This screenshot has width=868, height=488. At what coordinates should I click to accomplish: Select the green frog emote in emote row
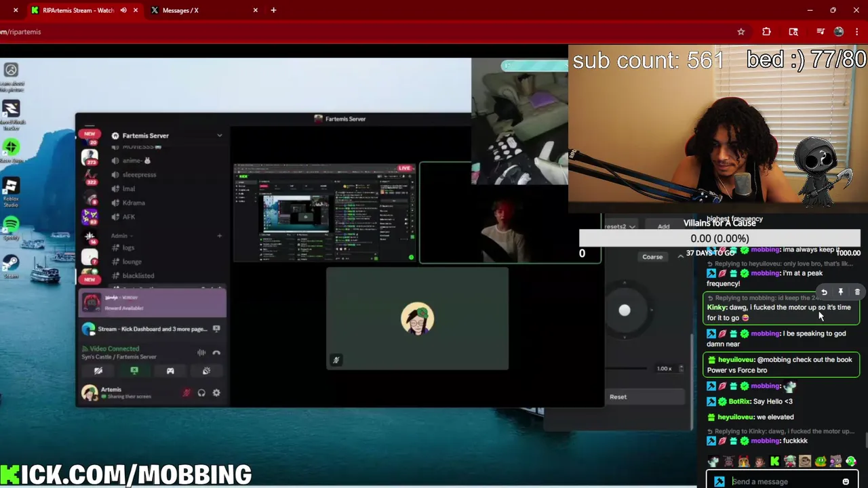(x=820, y=462)
